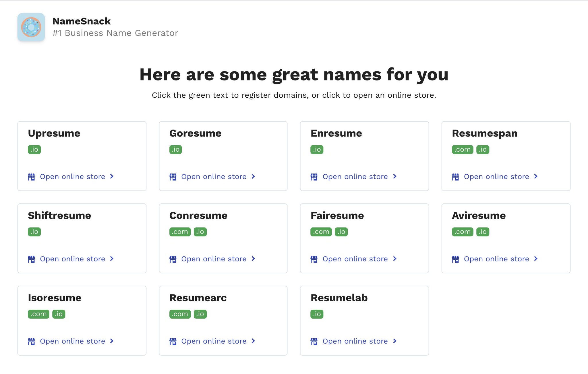Click the store icon in the Resumespan card
The width and height of the screenshot is (588, 374).
click(x=455, y=177)
